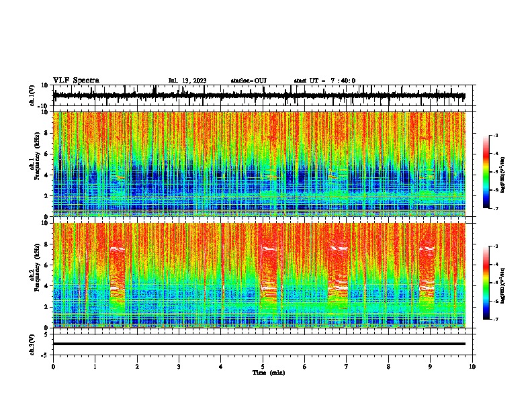Click the "start UT = 7:40:0" text

(x=324, y=81)
